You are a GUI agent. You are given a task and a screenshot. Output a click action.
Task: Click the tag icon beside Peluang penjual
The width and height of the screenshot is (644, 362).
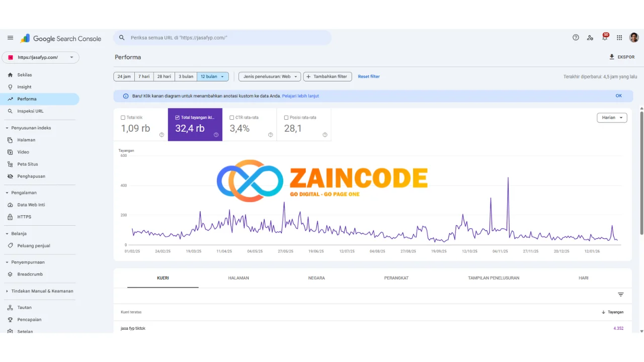(x=10, y=246)
